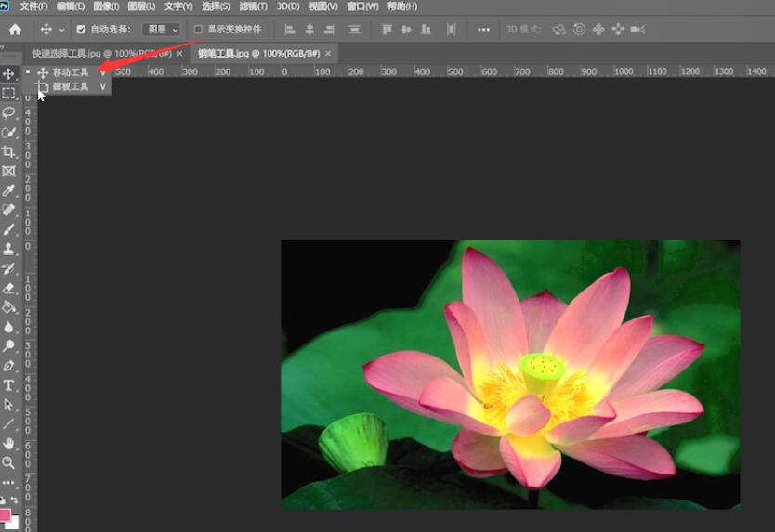
Task: Open the 选择(S) menu
Action: coord(216,6)
